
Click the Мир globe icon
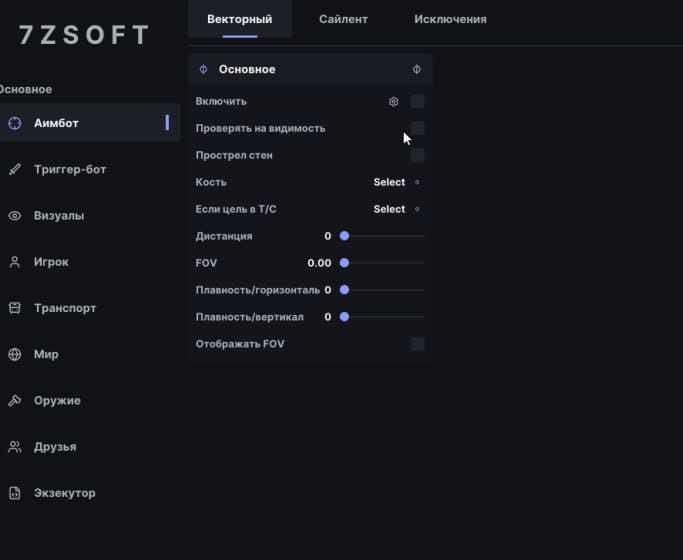pos(15,354)
